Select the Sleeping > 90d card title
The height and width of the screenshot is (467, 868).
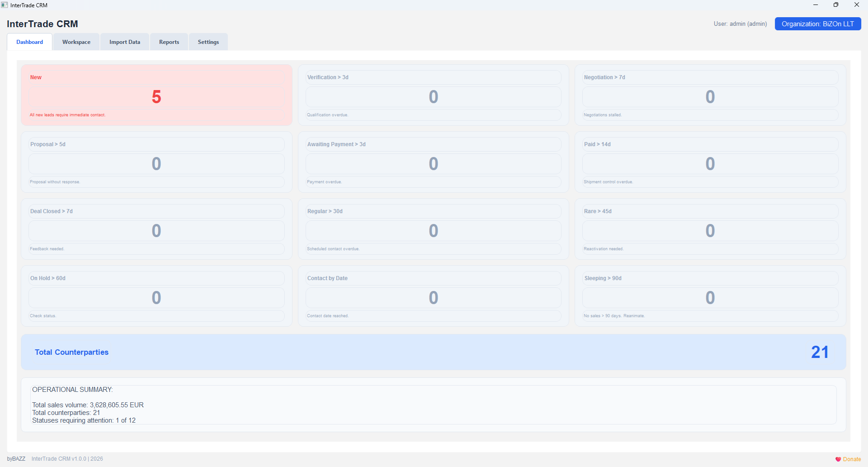pos(603,278)
